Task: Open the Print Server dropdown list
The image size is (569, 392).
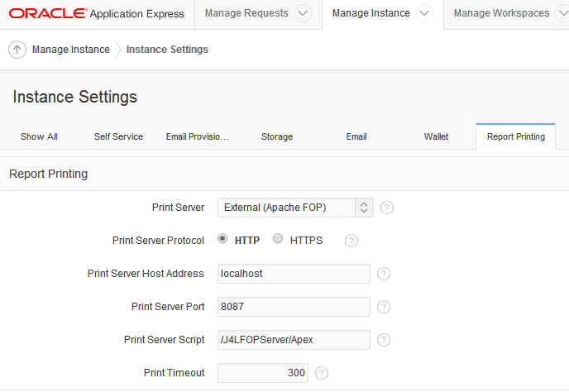Action: point(295,208)
